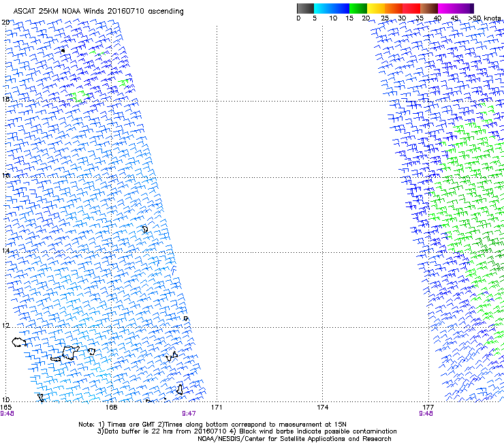Click the yellow 20-25 knots color segment

(x=376, y=8)
